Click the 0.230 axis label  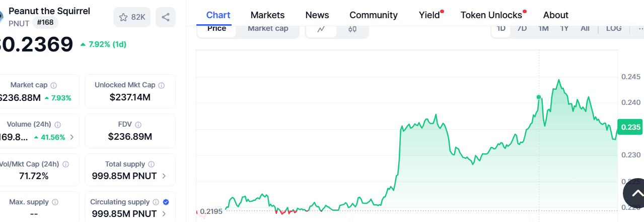pos(631,155)
